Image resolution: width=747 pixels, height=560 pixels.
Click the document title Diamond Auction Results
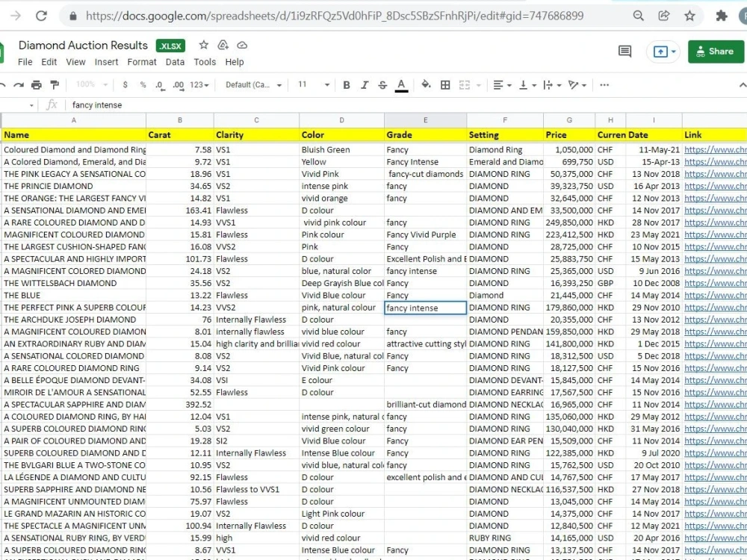[84, 46]
